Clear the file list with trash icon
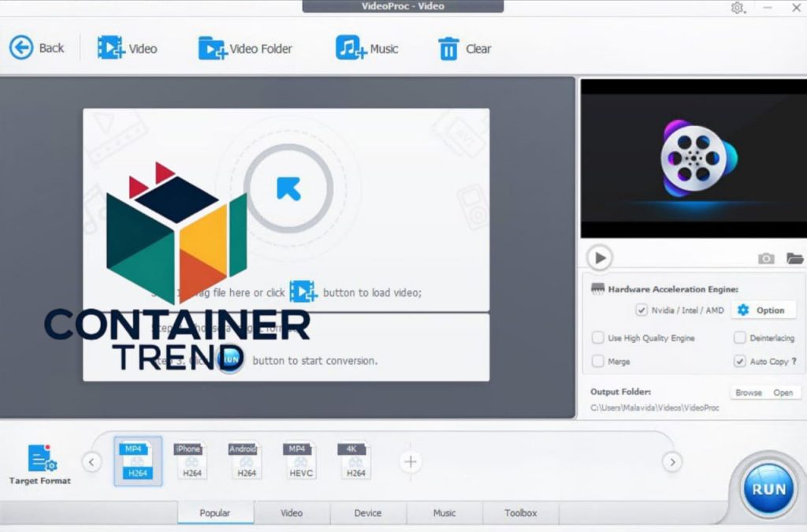Screen dimensions: 807x532 click(464, 48)
